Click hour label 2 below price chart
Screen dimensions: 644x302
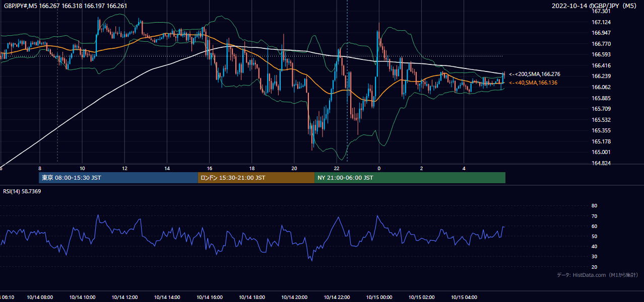[421, 168]
